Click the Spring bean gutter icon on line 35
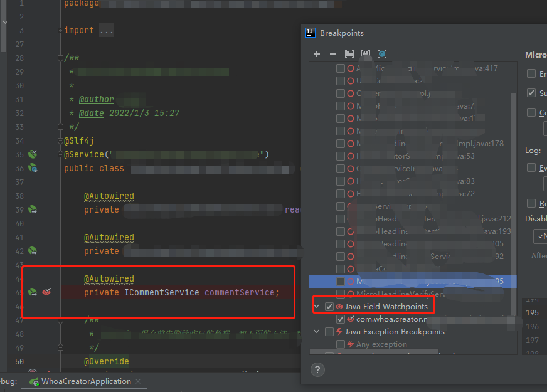This screenshot has width=547, height=392. point(33,154)
